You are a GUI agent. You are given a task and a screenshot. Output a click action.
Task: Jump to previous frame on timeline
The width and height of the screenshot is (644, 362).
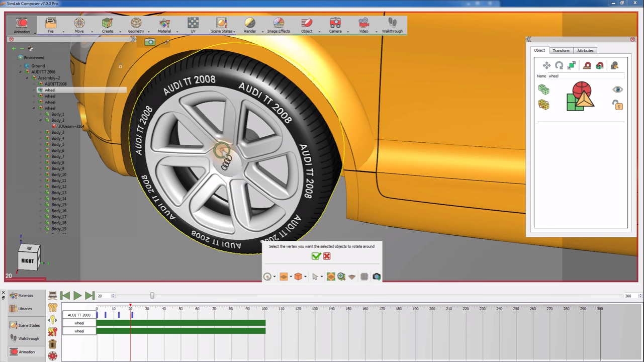[65, 296]
